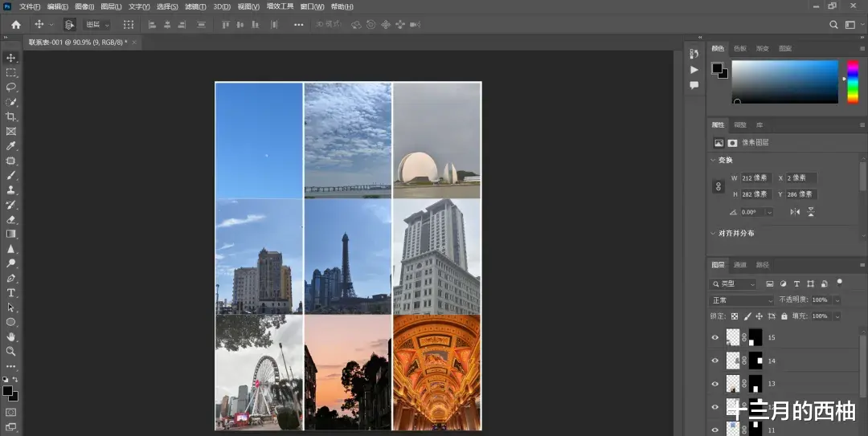Click the Search icon in options bar

point(833,24)
